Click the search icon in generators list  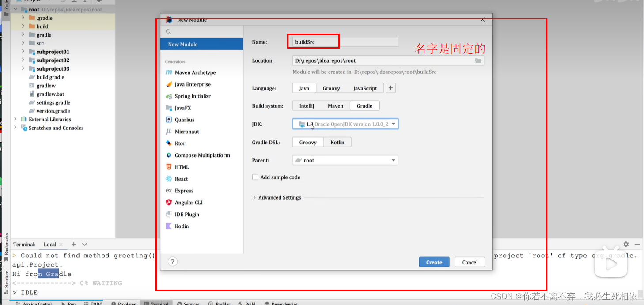click(168, 32)
